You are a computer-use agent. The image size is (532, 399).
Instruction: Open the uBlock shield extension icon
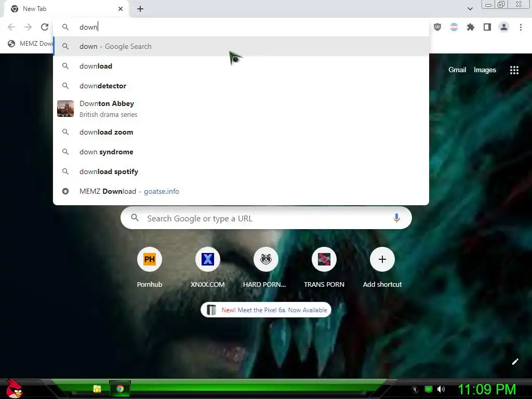coord(437,27)
